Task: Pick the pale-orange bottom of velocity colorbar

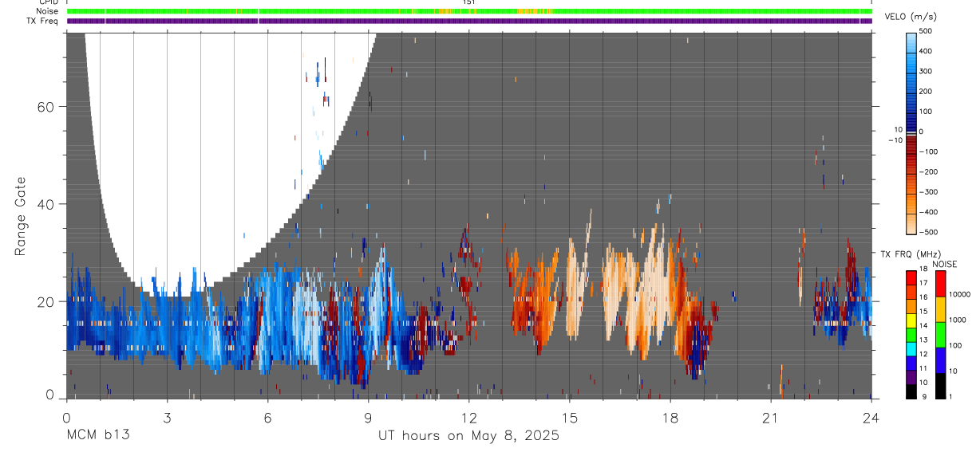Action: tap(911, 225)
